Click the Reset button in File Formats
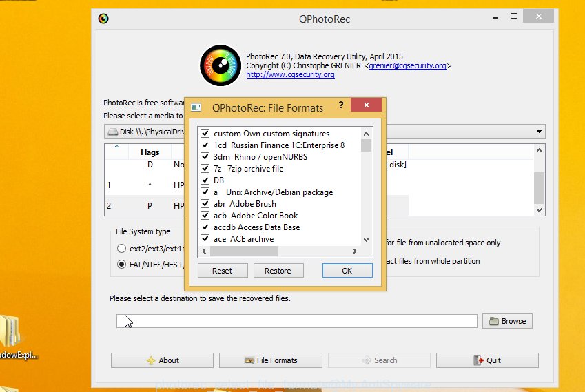This screenshot has width=585, height=392. pyautogui.click(x=223, y=271)
